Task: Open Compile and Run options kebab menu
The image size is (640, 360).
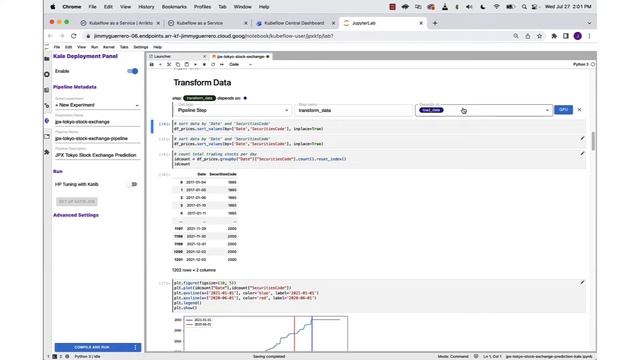Action: (x=135, y=347)
